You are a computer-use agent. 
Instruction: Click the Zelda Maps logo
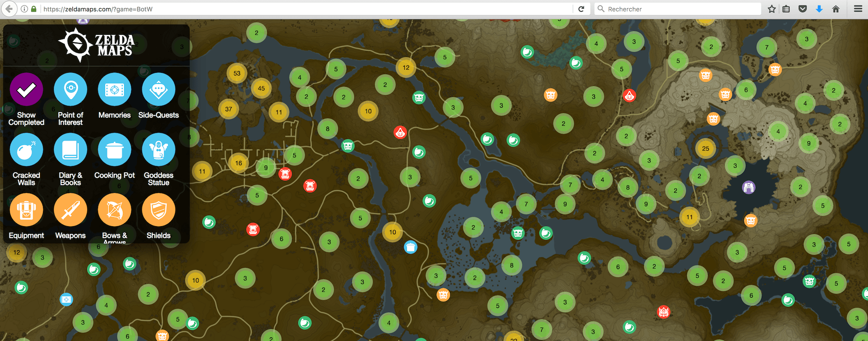(96, 45)
